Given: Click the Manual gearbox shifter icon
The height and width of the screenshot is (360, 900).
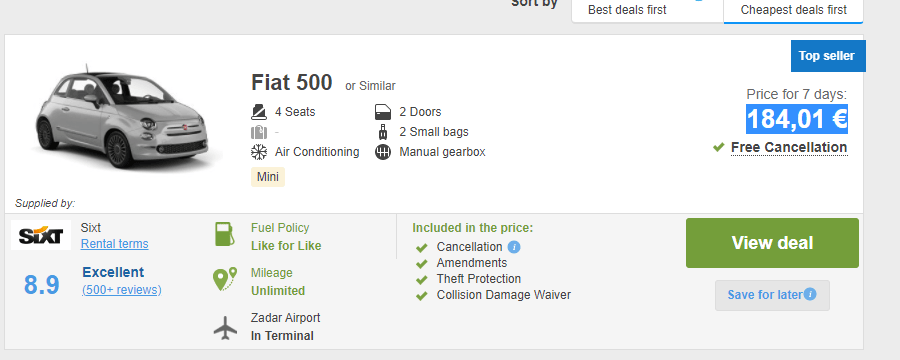Looking at the screenshot, I should tap(383, 152).
